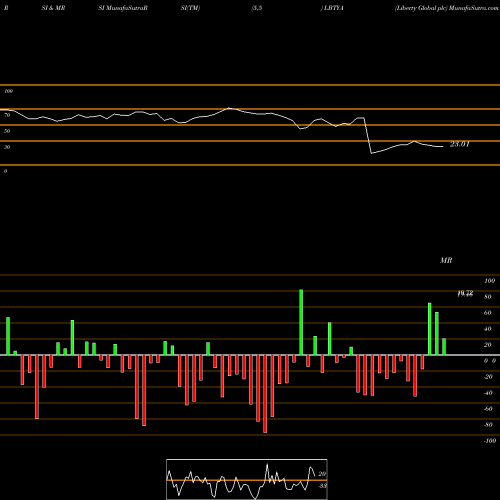Screen dimensions: 500x500
Task: Click the Liberty Global plc MunafaSutra.com title text
Action: 446,8
